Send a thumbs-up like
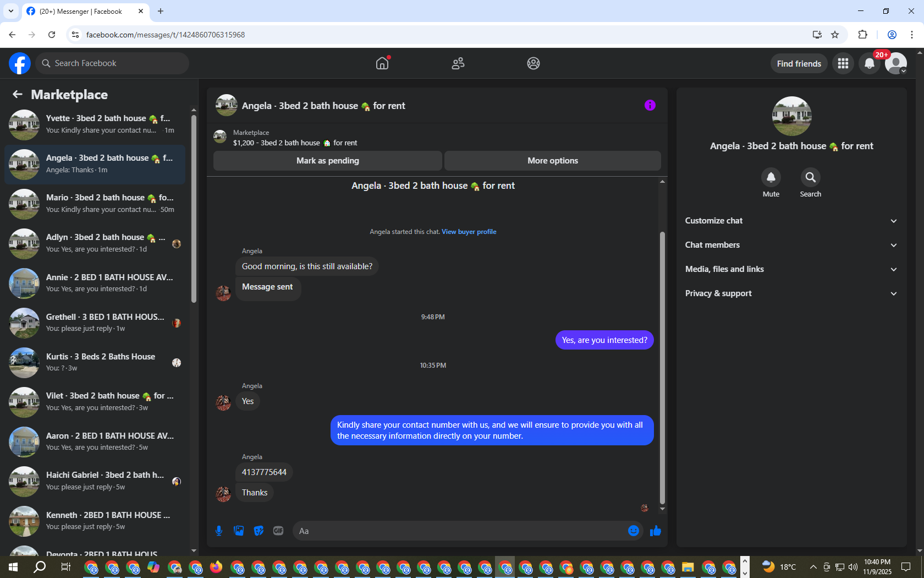The image size is (924, 578). point(655,531)
